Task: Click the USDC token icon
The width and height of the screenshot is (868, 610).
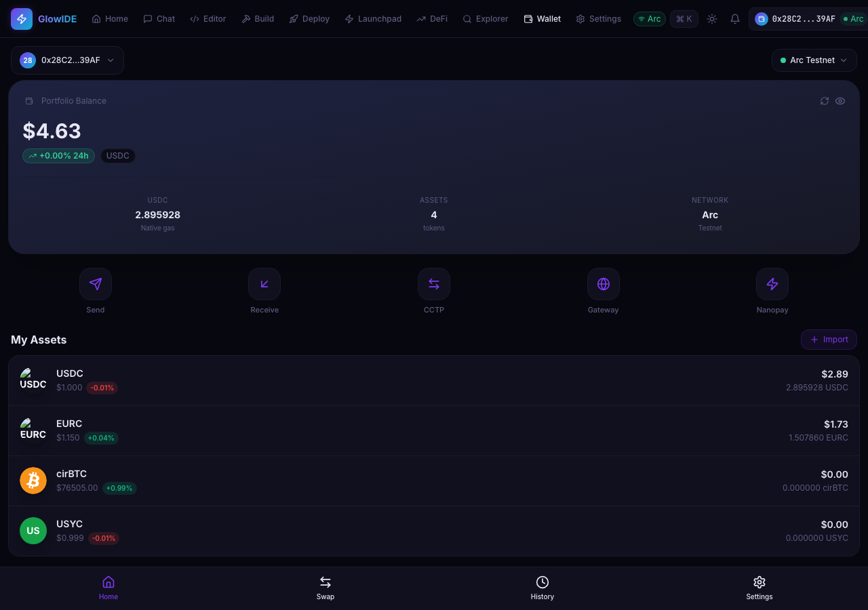Action: [x=33, y=380]
